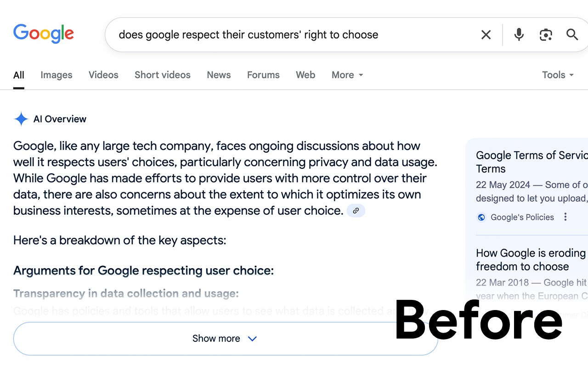Image resolution: width=588 pixels, height=368 pixels.
Task: Click the source link chip icon
Action: click(x=356, y=211)
